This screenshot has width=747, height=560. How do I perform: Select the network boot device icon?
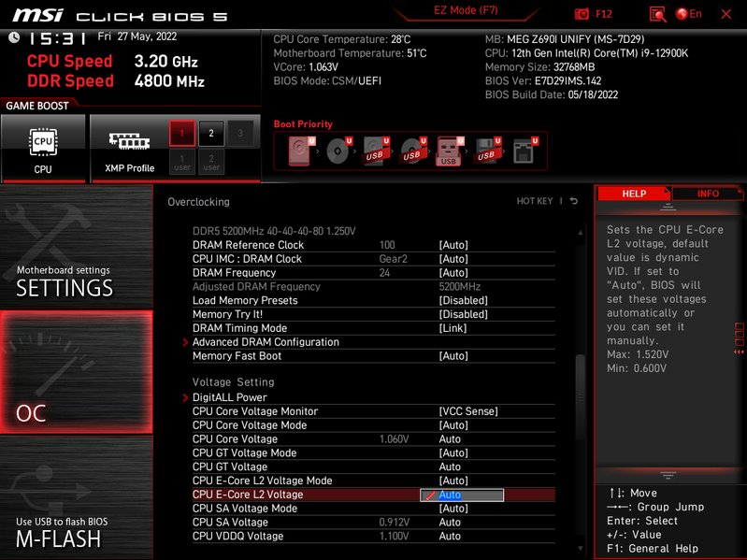point(524,151)
